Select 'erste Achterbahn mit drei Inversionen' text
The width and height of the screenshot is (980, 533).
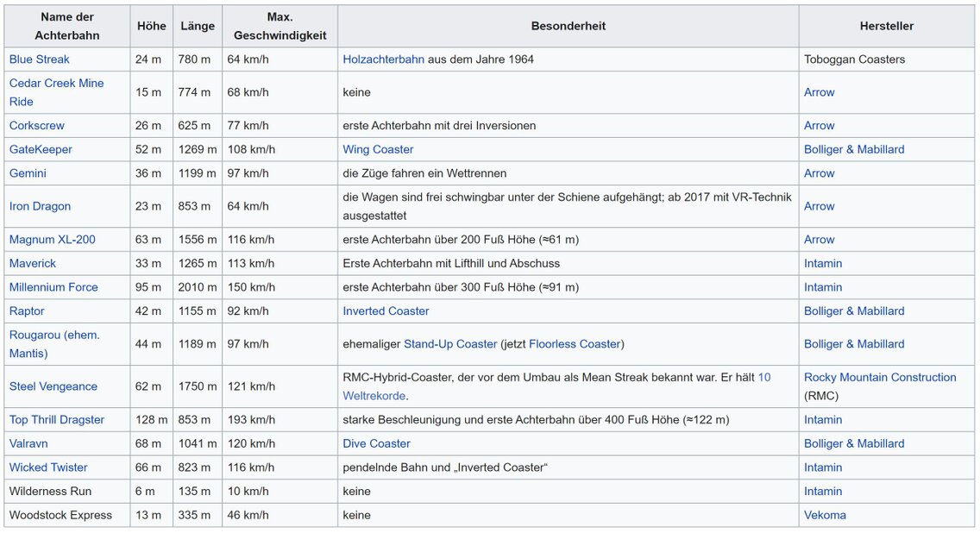(439, 126)
